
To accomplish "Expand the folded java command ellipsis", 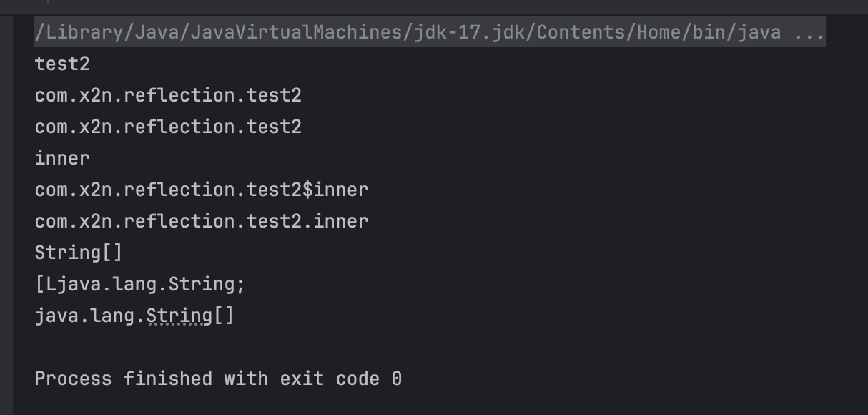I will (810, 32).
